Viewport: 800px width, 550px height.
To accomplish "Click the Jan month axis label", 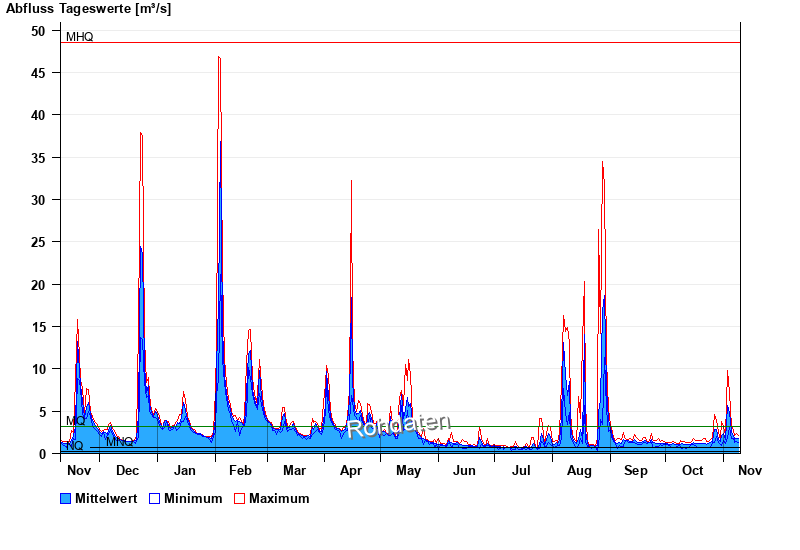I will click(x=185, y=470).
